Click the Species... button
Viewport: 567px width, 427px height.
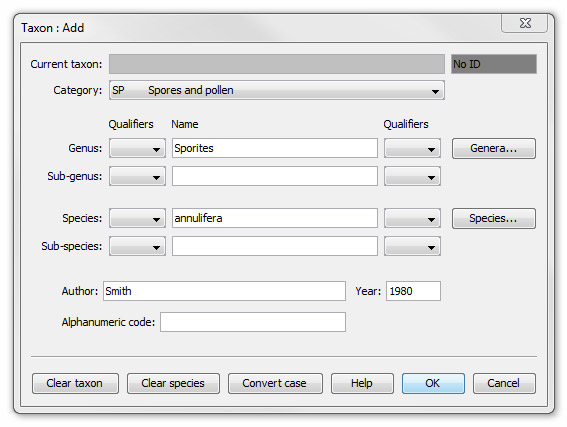[x=494, y=218]
